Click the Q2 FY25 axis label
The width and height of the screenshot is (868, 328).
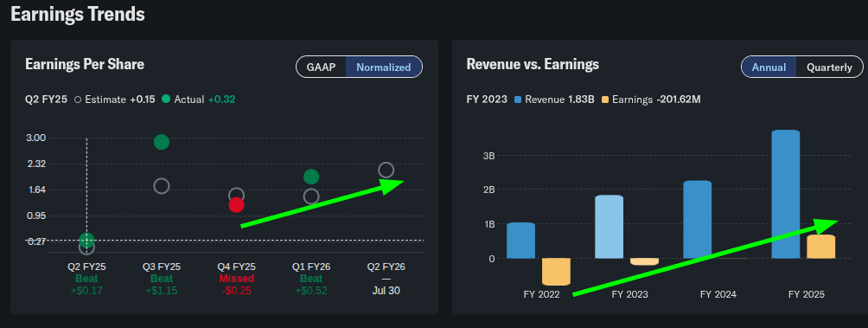[x=86, y=267]
